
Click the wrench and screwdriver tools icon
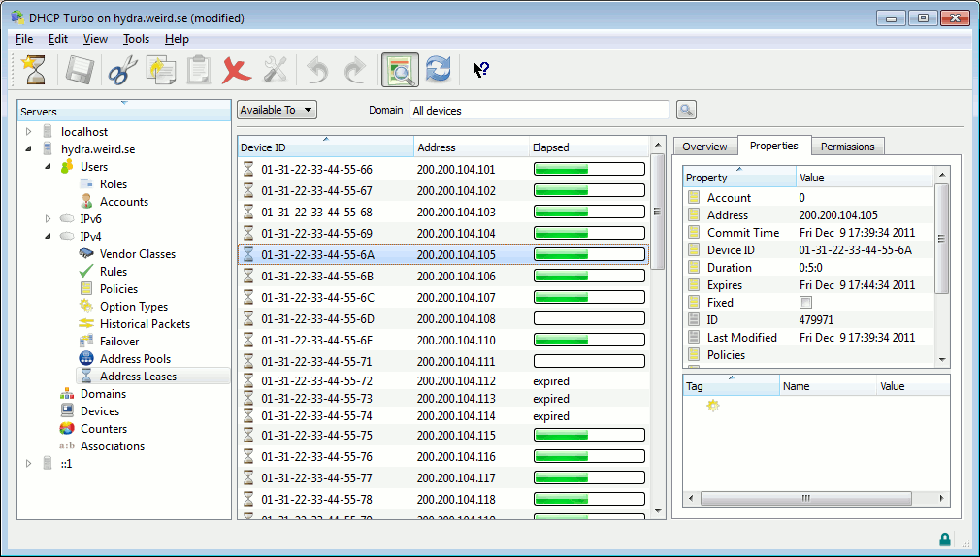[x=276, y=70]
